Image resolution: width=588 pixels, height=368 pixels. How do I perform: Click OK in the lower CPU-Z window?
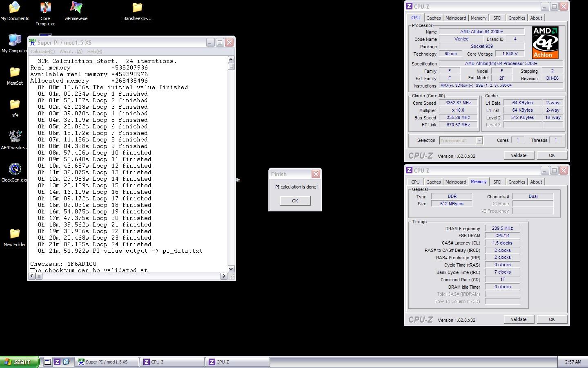click(552, 319)
